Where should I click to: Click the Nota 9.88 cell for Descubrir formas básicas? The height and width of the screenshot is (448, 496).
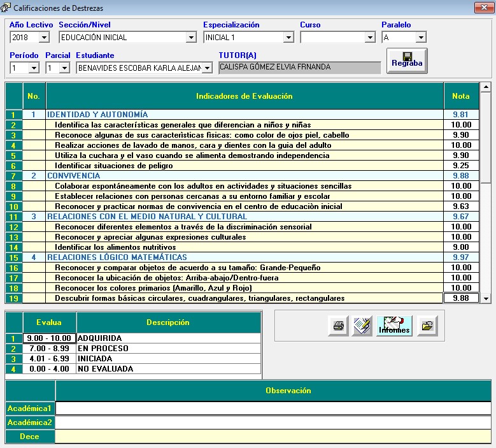coord(461,298)
